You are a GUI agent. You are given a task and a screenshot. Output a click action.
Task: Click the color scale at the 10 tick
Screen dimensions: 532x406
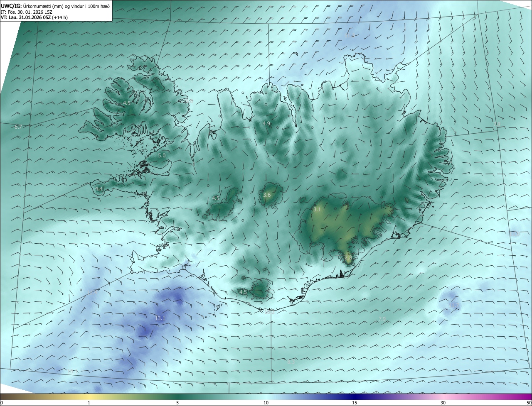click(x=266, y=403)
